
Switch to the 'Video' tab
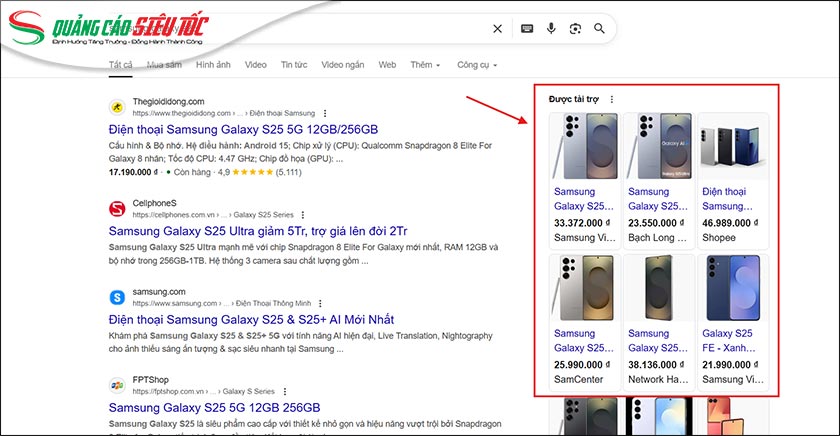256,65
